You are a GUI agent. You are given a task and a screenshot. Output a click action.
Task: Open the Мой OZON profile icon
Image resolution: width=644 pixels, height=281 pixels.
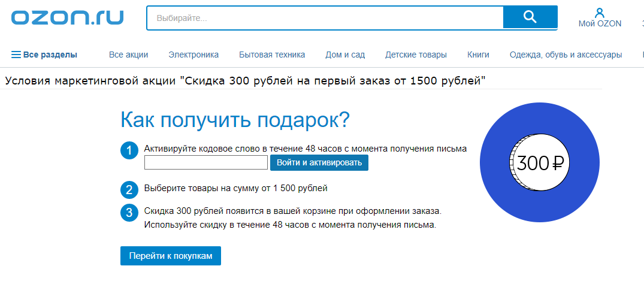click(x=600, y=13)
